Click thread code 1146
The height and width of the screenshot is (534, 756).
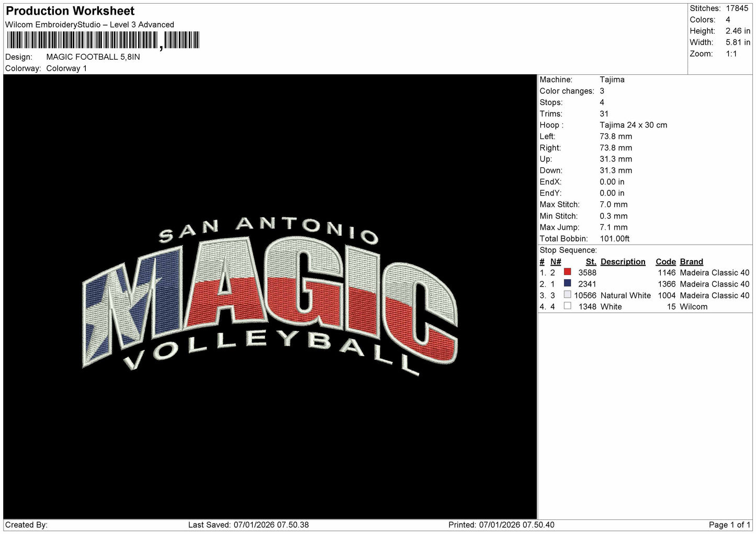tap(667, 272)
